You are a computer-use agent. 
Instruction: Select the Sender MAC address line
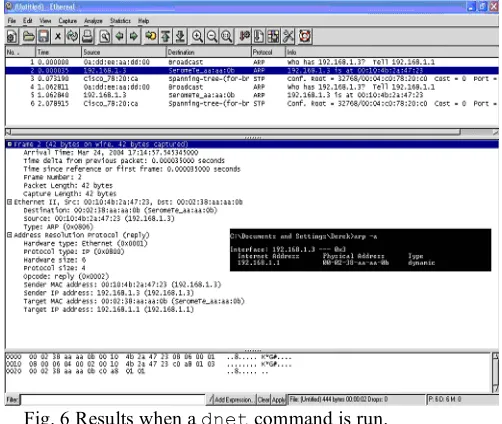tap(122, 285)
